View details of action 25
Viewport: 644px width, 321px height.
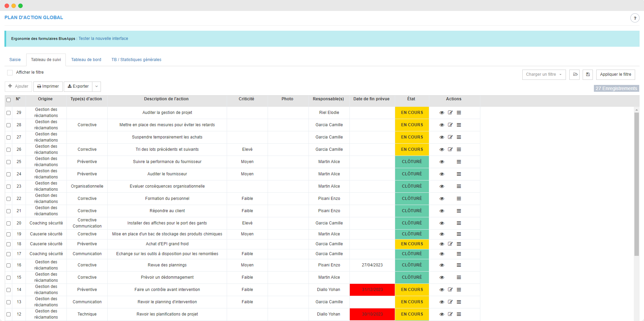click(x=441, y=162)
